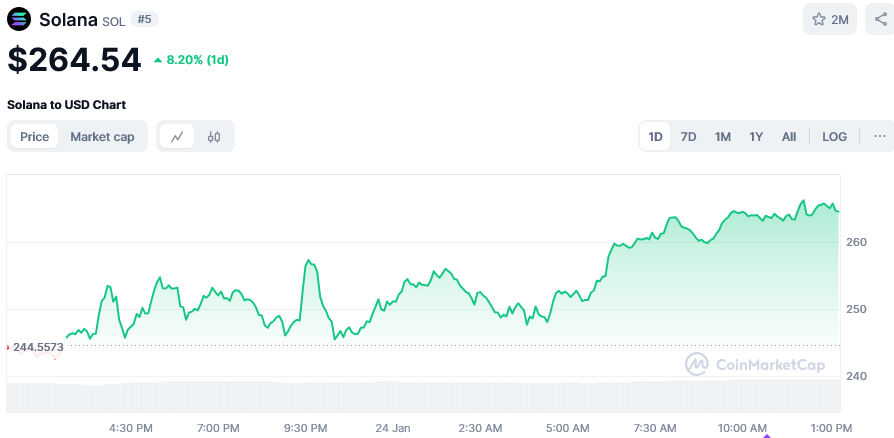Click the 250 y-axis label
The width and height of the screenshot is (894, 438).
coord(856,309)
